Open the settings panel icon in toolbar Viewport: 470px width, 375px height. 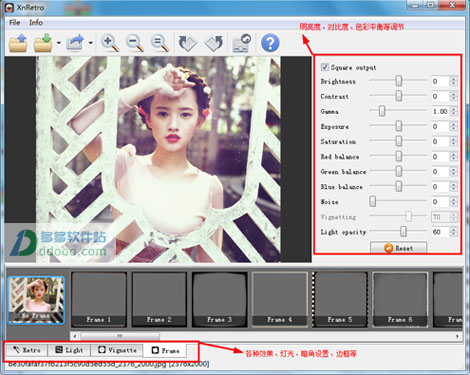point(242,43)
